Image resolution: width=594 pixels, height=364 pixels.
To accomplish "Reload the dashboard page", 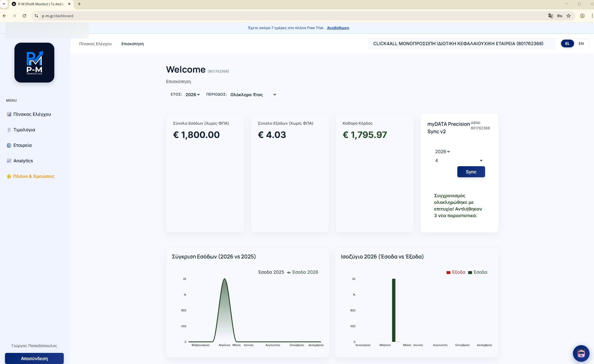I will 24,16.
